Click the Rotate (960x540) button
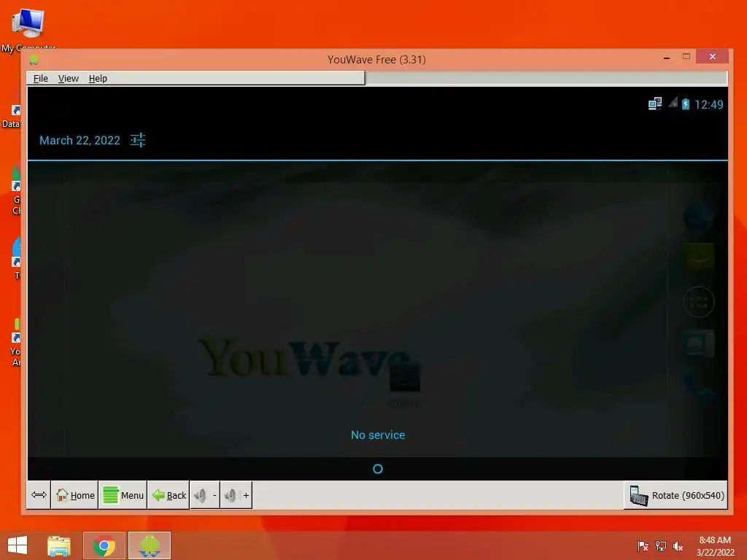 point(676,495)
